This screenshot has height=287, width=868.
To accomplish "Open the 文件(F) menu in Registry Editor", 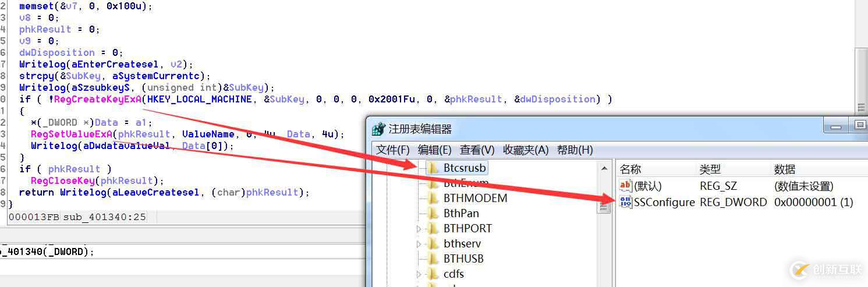I will pos(392,150).
